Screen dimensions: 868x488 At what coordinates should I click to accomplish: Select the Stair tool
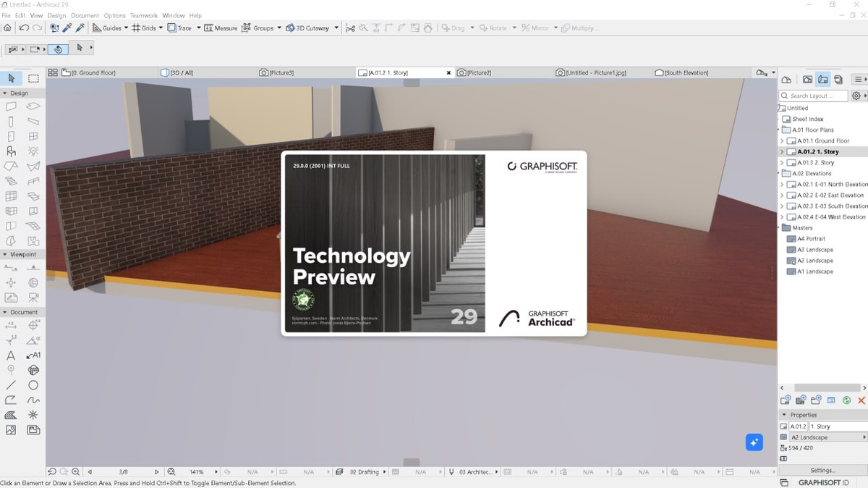click(x=11, y=181)
